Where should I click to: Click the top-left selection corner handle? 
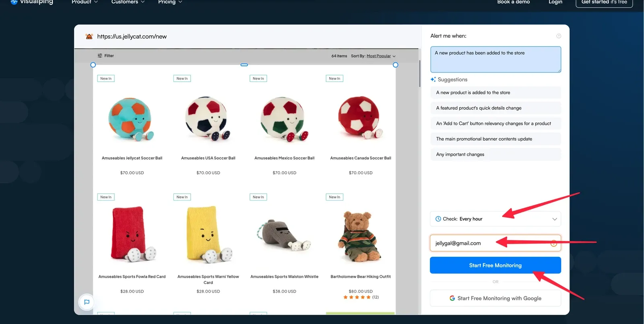pos(93,65)
